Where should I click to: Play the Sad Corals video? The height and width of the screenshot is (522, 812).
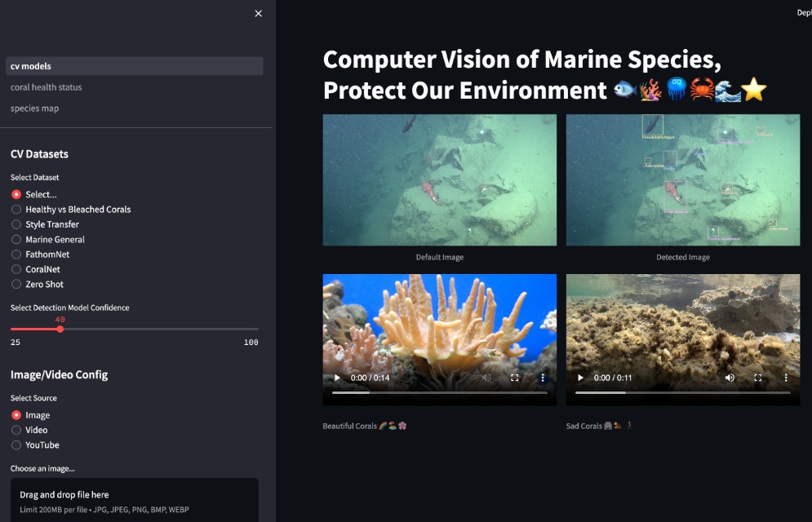(580, 378)
